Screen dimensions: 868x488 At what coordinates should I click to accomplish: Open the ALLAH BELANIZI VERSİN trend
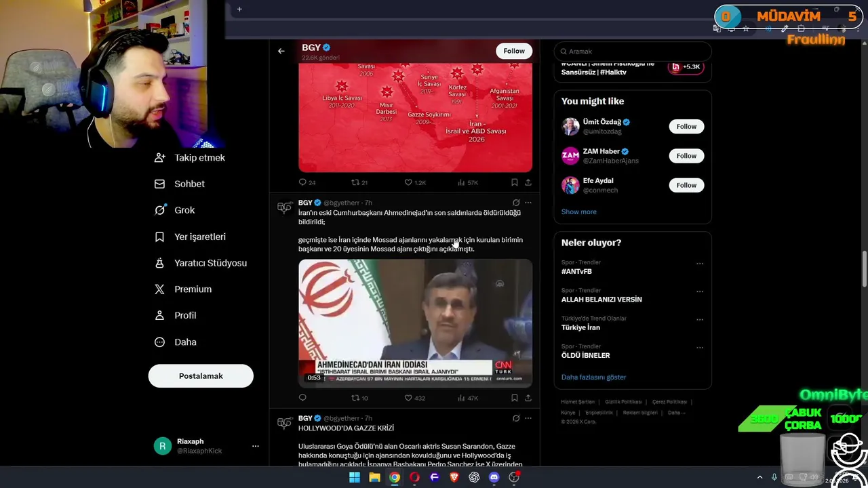point(601,300)
